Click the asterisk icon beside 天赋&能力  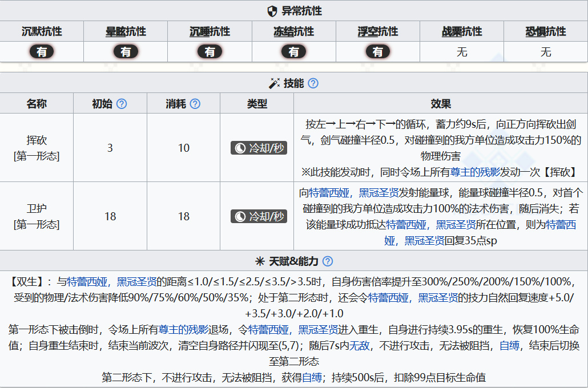tap(260, 261)
